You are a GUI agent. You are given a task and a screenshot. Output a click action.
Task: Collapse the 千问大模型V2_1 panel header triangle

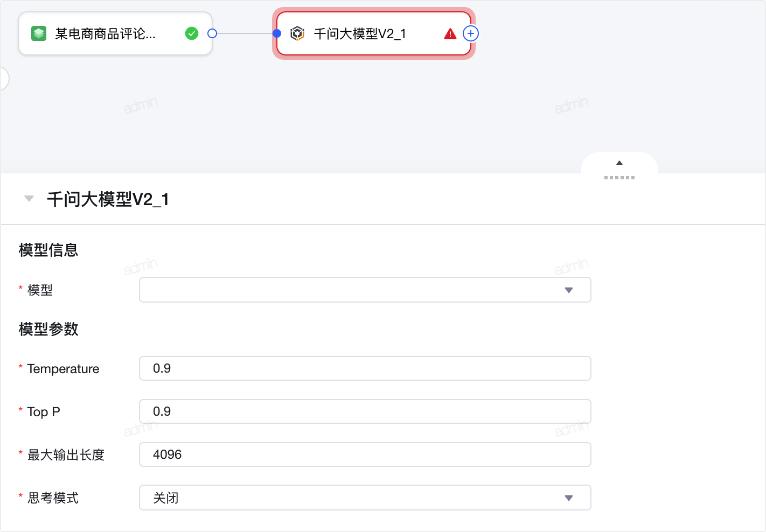(29, 199)
